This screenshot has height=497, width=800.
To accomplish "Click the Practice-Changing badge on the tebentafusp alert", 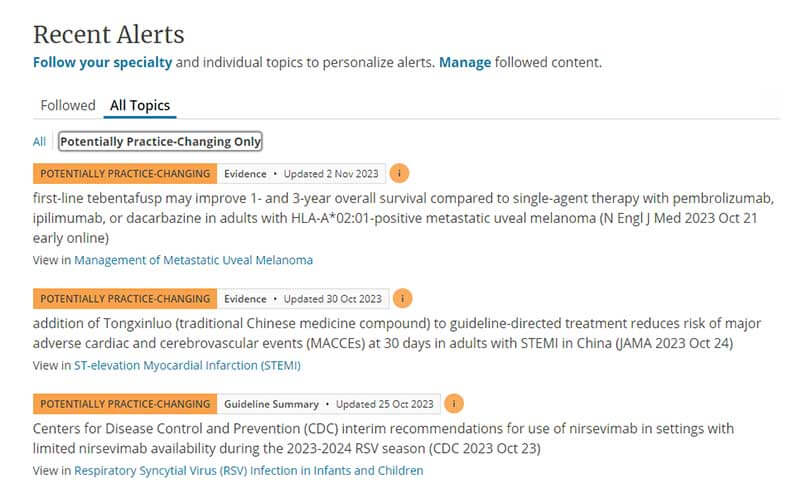I will (125, 173).
